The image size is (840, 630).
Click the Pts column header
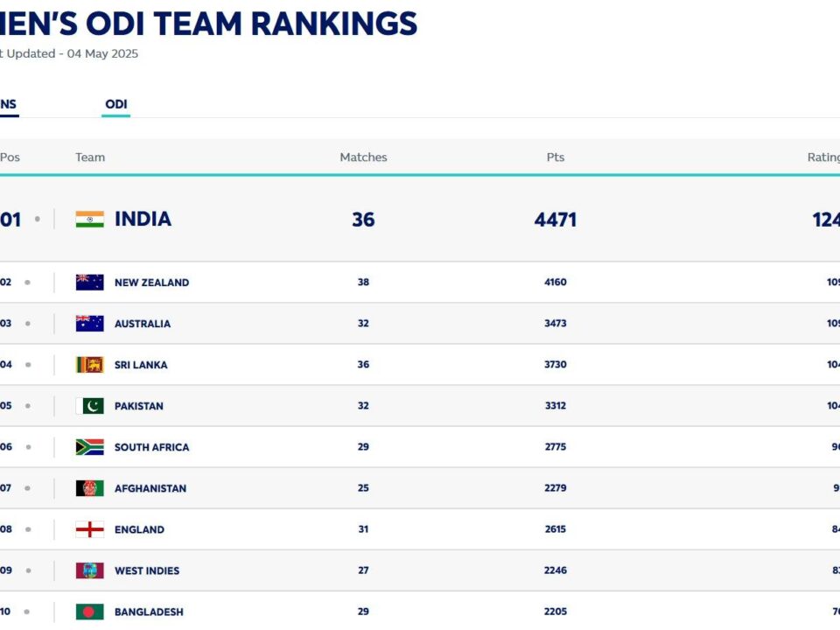pos(556,157)
